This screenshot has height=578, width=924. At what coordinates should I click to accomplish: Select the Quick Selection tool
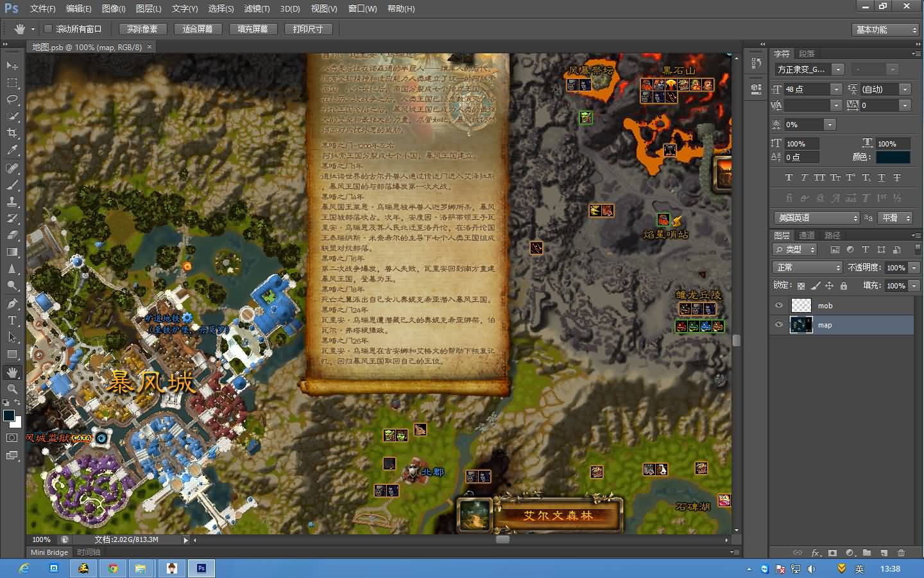(x=12, y=116)
